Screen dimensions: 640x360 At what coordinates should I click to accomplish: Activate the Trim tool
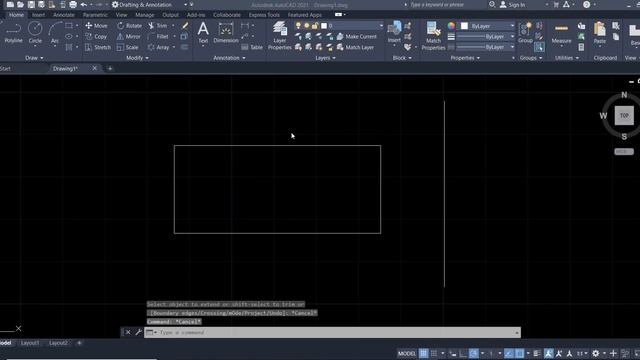[158, 25]
